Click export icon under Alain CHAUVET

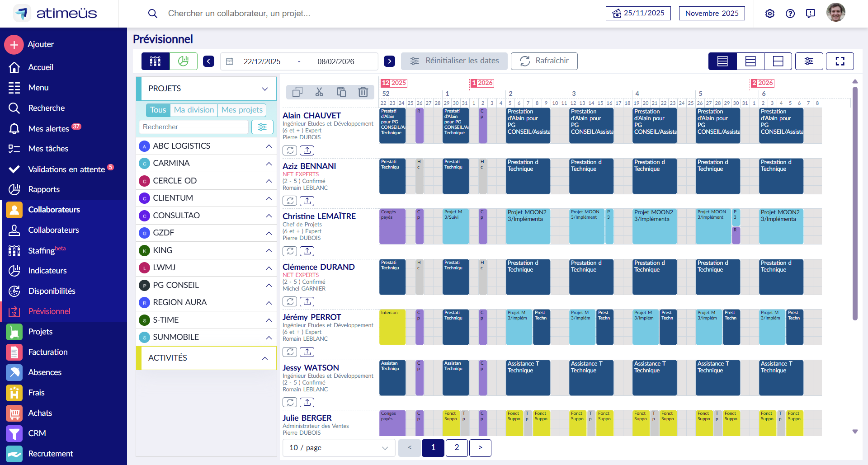[x=307, y=150]
